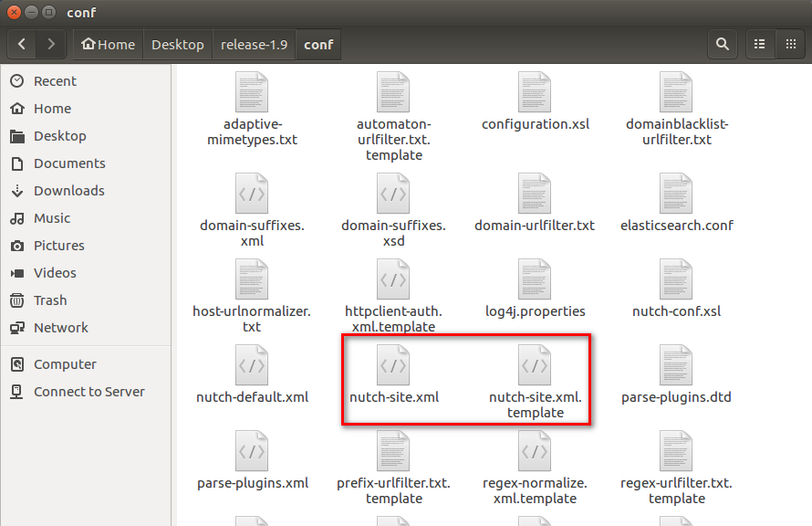Screen dimensions: 812x526
Task: Select nutch-conf.xsl file icon
Action: click(x=676, y=279)
